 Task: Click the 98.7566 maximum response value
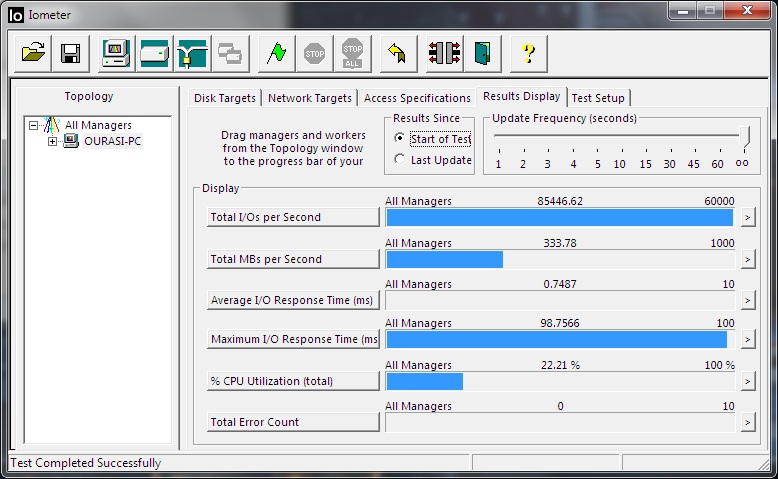pyautogui.click(x=560, y=323)
